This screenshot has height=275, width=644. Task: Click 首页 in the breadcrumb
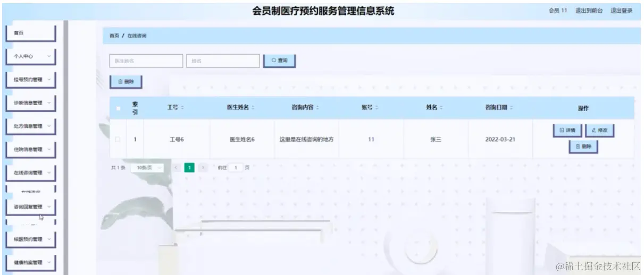pos(114,36)
